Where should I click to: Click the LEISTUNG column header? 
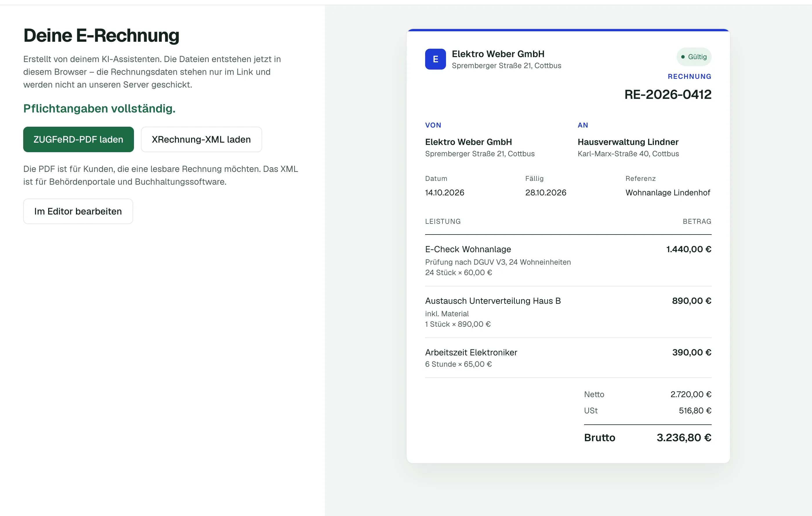click(443, 221)
